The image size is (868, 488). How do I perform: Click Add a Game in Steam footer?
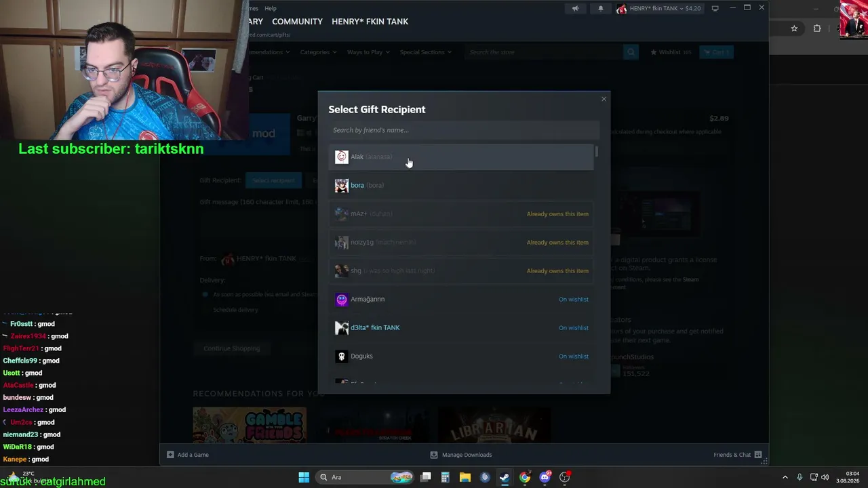click(x=188, y=455)
